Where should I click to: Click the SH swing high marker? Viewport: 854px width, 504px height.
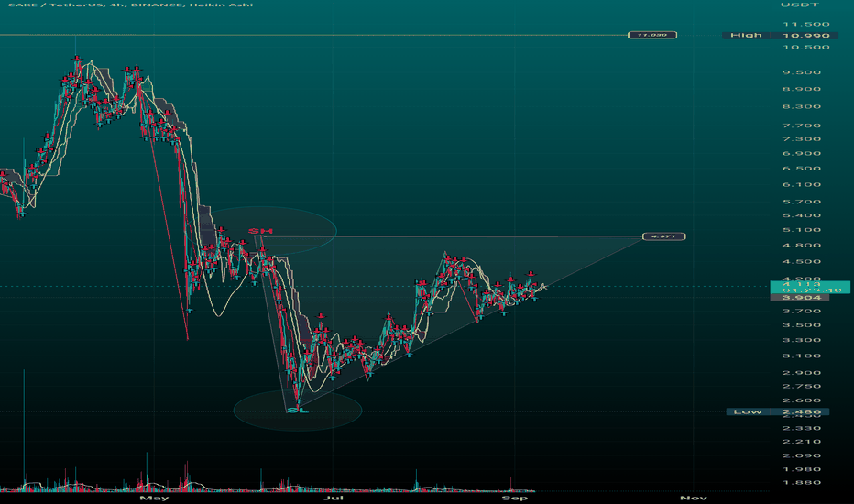pos(260,232)
